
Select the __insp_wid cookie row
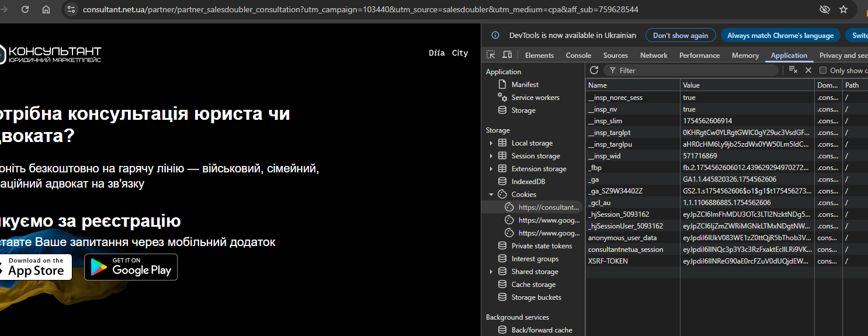coord(727,156)
